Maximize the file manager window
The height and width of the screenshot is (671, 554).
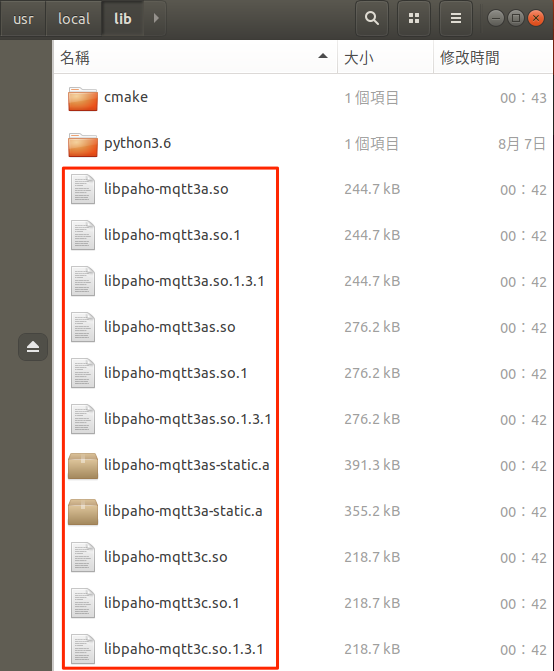(x=516, y=18)
